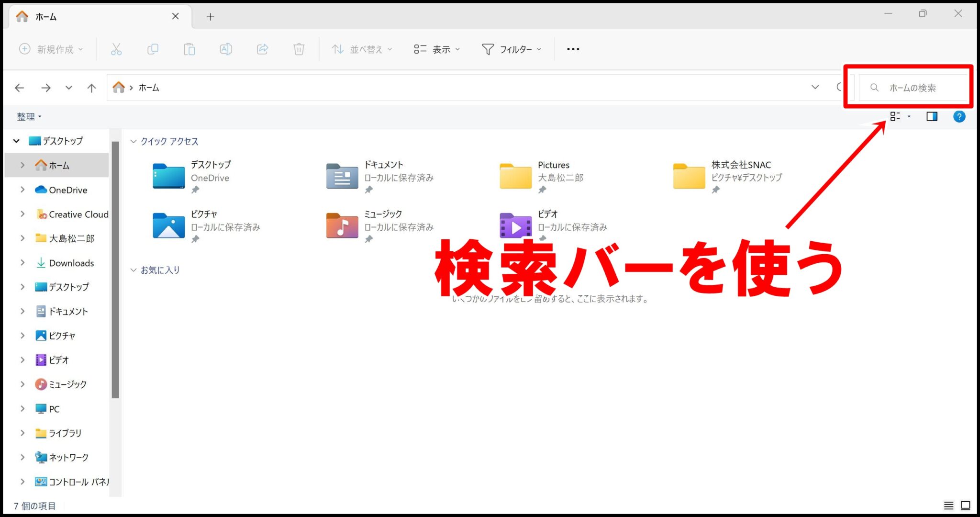This screenshot has width=980, height=517.
Task: Open the フィルター menu
Action: pyautogui.click(x=512, y=48)
